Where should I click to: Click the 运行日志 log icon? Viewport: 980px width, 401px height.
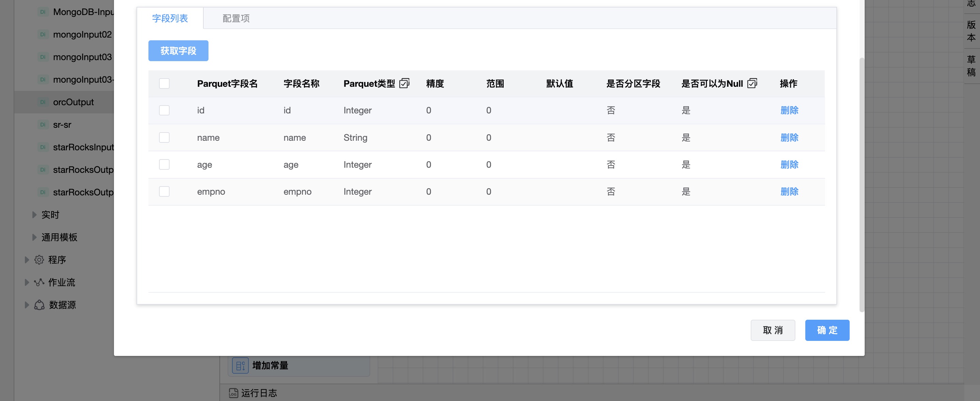[x=233, y=392]
